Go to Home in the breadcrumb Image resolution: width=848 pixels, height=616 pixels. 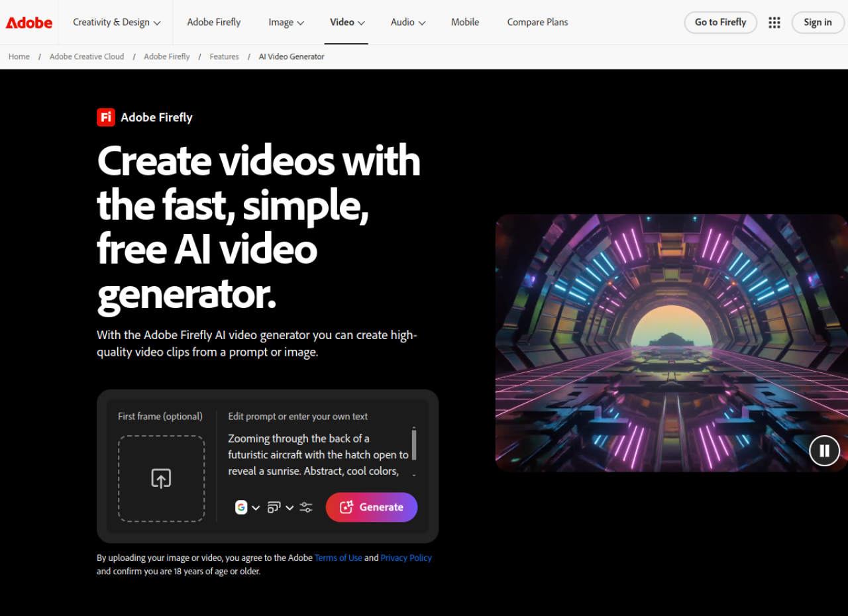[x=19, y=57]
